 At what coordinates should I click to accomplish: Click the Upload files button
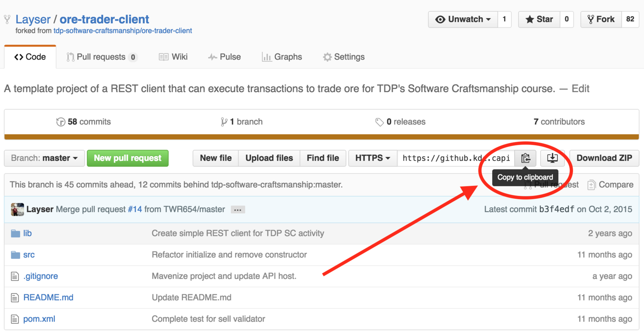(269, 158)
